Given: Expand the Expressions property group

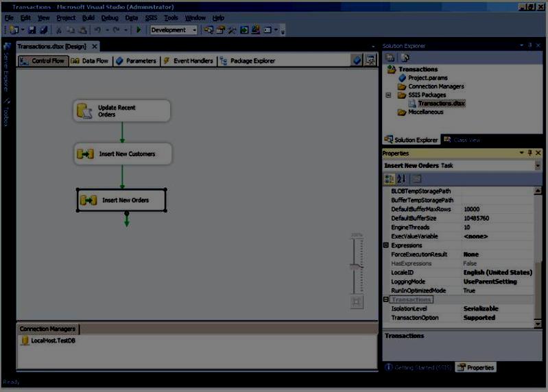Looking at the screenshot, I should (386, 245).
